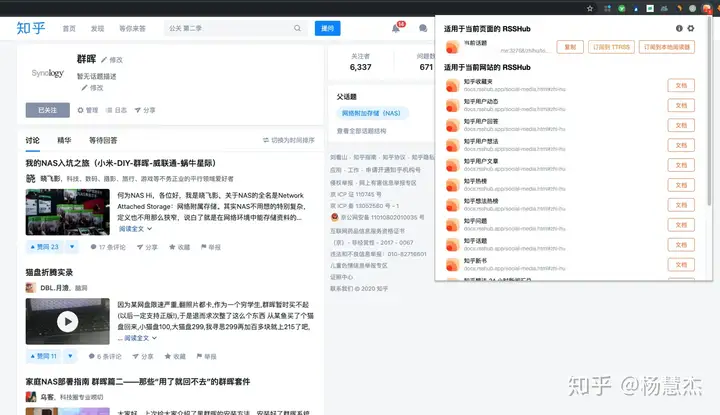Click 查看全部话题结构 link

pyautogui.click(x=361, y=131)
